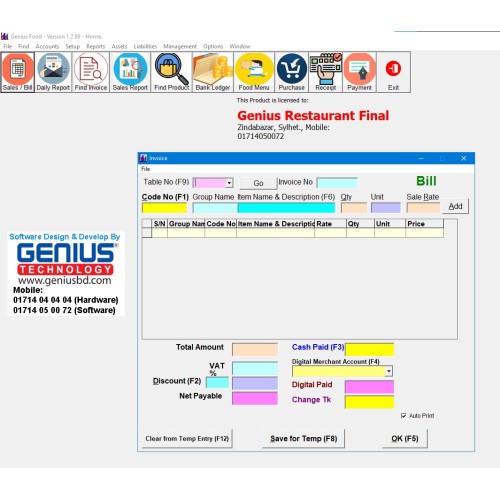This screenshot has height=500, width=500.
Task: Open the Invoice window File menu
Action: 146,169
